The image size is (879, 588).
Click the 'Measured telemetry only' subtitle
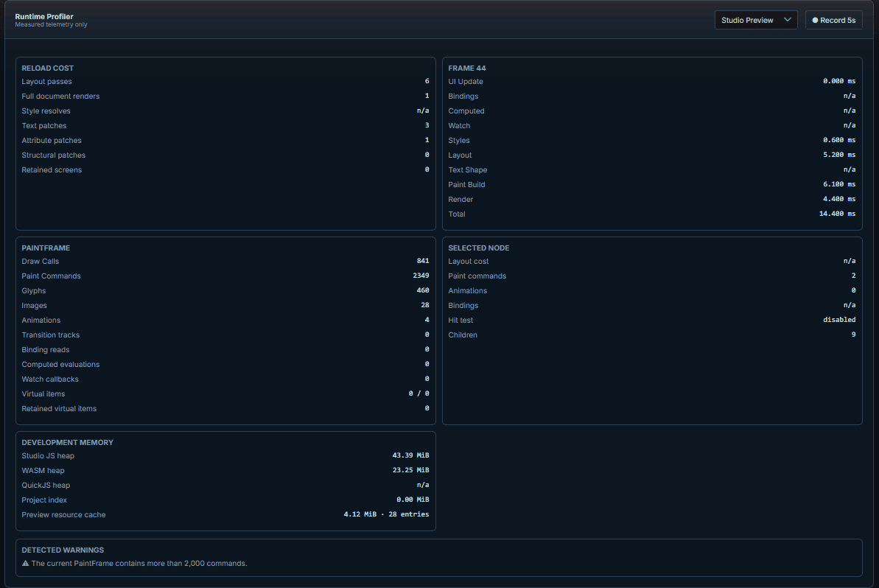(x=51, y=24)
